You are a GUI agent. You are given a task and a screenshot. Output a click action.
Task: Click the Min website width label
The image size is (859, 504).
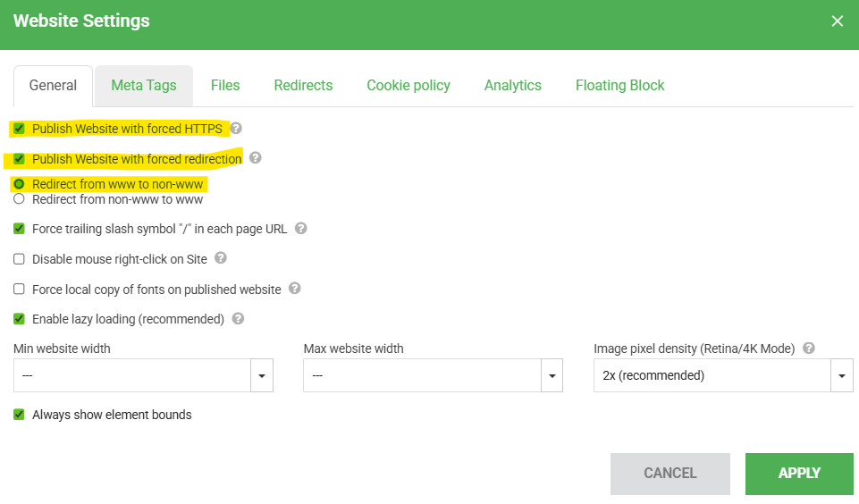click(x=62, y=349)
